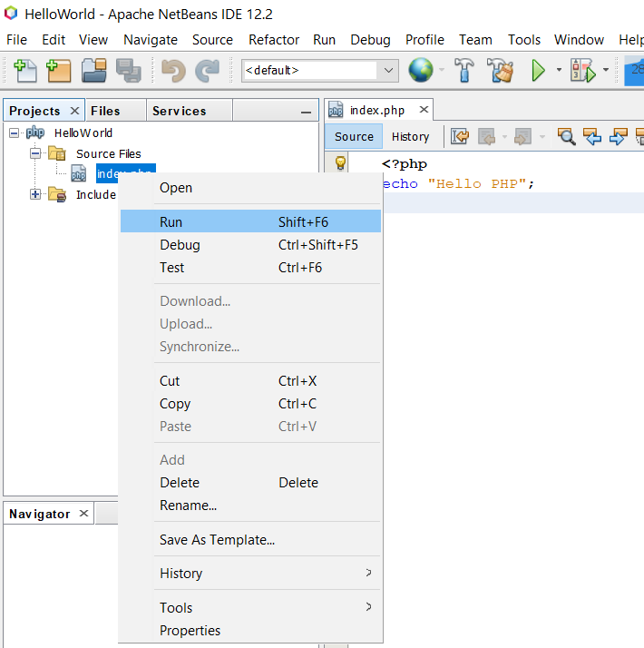644x648 pixels.
Task: Click the Open Project folder icon
Action: click(94, 71)
